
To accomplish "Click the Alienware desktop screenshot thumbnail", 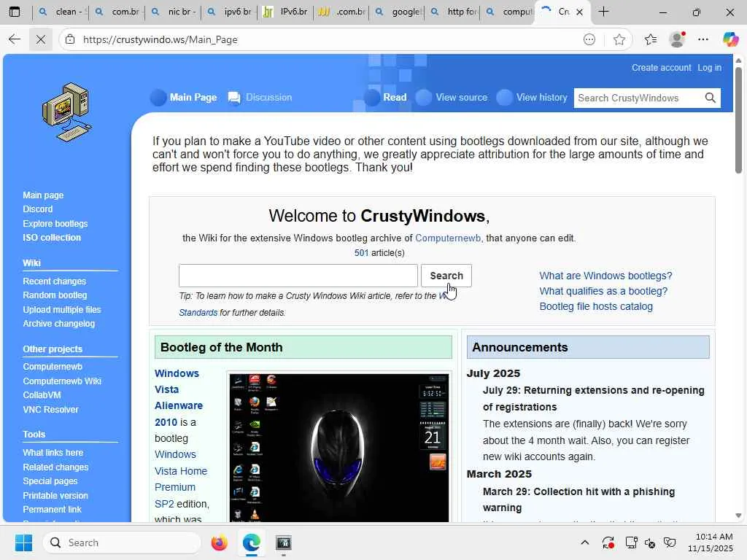I will [x=338, y=448].
